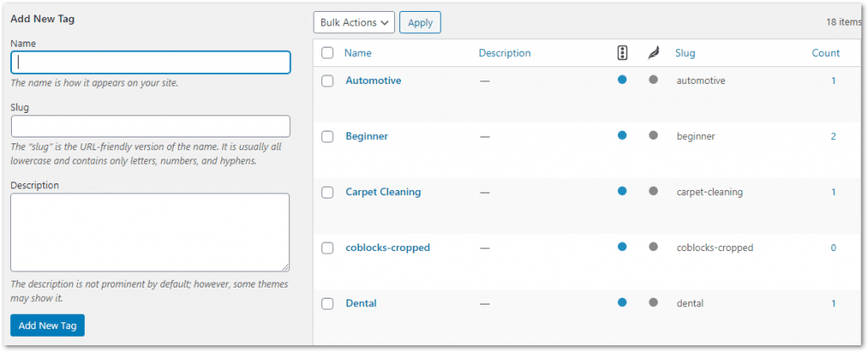Screen dimensions: 868x352
Task: Click the Apply bulk action button
Action: coord(420,23)
